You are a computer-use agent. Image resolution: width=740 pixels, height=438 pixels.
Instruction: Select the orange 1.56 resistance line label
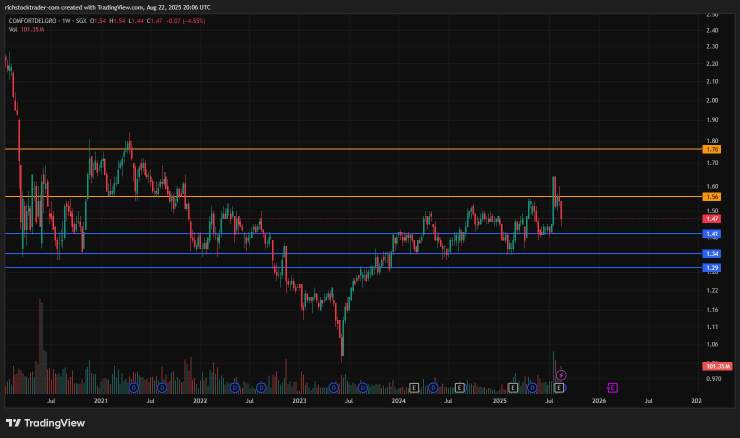tap(712, 197)
